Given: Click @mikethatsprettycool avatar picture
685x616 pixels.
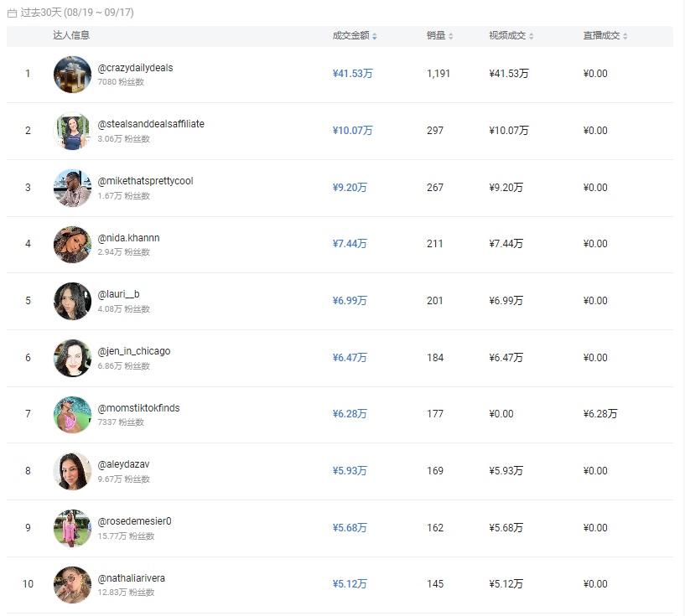Looking at the screenshot, I should pyautogui.click(x=72, y=188).
